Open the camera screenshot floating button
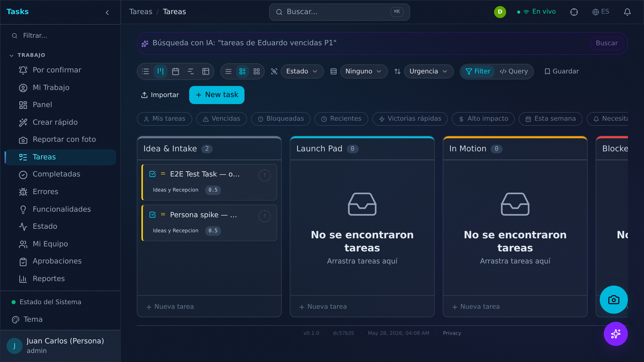 pos(614,300)
